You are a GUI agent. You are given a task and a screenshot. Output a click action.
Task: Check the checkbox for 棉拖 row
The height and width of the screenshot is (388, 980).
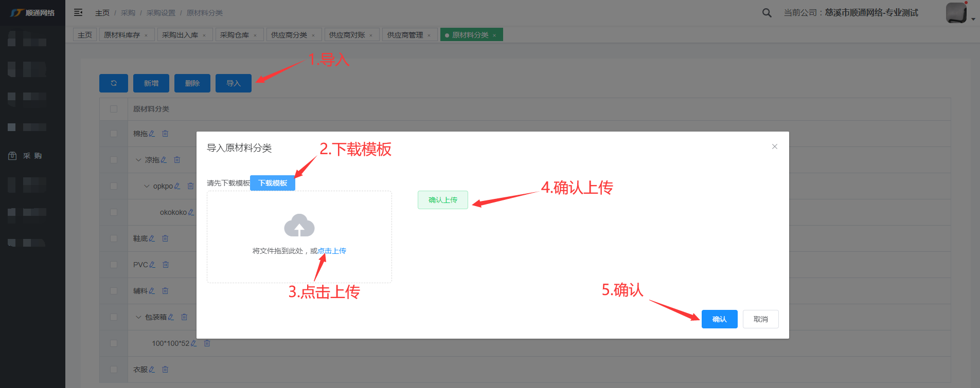114,134
